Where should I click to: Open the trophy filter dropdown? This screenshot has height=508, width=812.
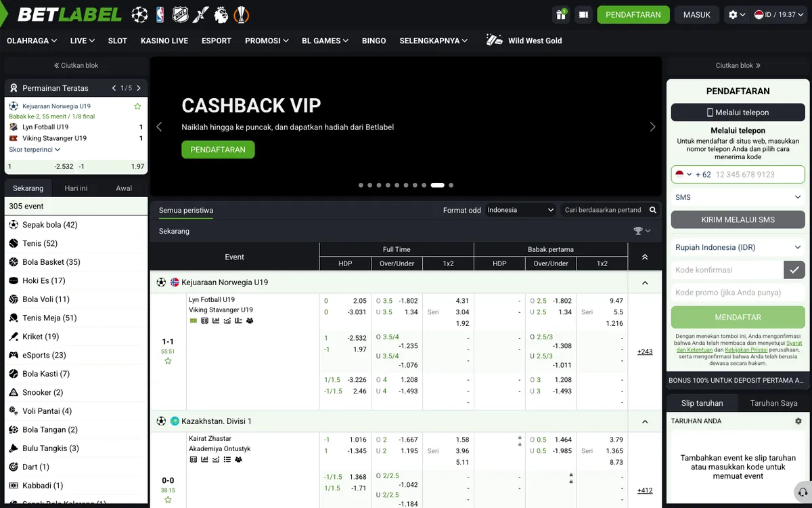coord(642,231)
